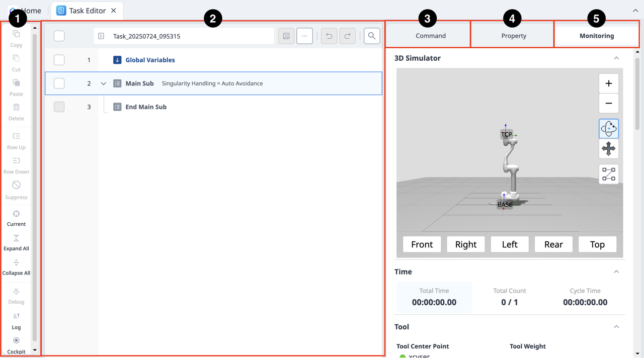Collapse the Main Sub row chevron
The image size is (644, 358).
104,83
